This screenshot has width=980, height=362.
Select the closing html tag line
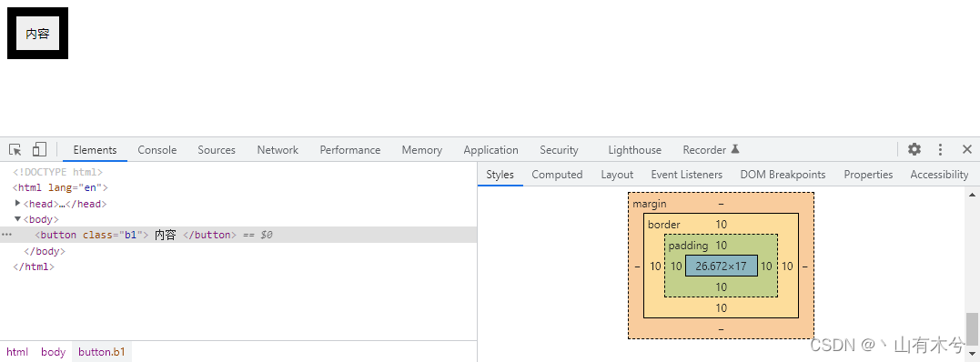[34, 266]
